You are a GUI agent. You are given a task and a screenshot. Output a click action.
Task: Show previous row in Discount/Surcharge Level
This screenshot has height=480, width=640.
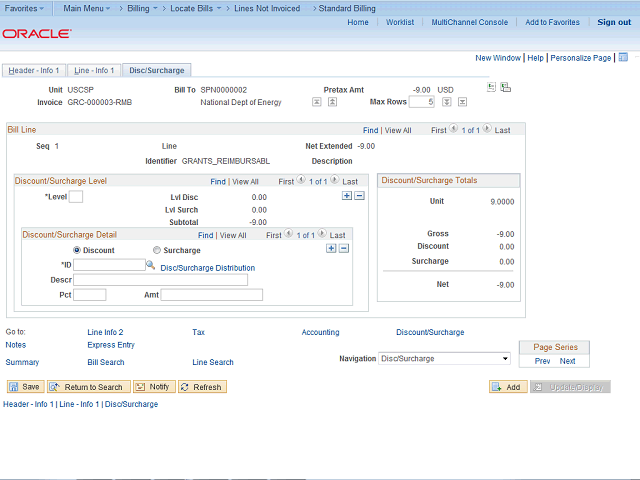coord(301,181)
